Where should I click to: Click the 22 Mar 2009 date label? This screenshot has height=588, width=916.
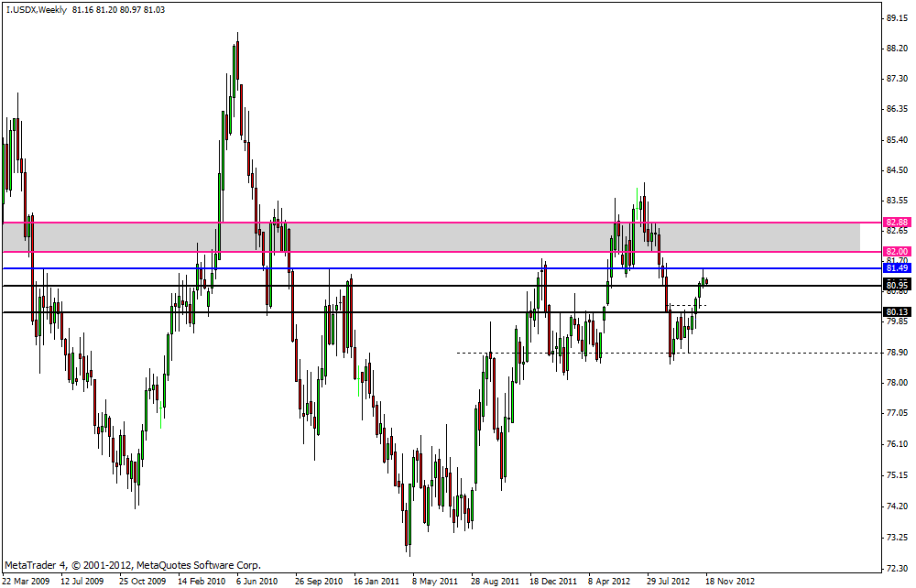coord(28,581)
